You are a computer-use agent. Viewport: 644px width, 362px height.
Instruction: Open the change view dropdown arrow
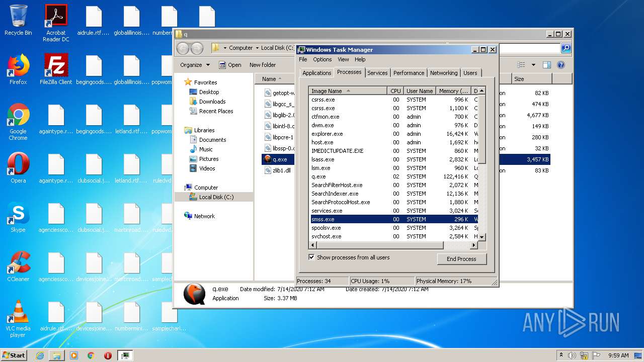click(x=533, y=65)
